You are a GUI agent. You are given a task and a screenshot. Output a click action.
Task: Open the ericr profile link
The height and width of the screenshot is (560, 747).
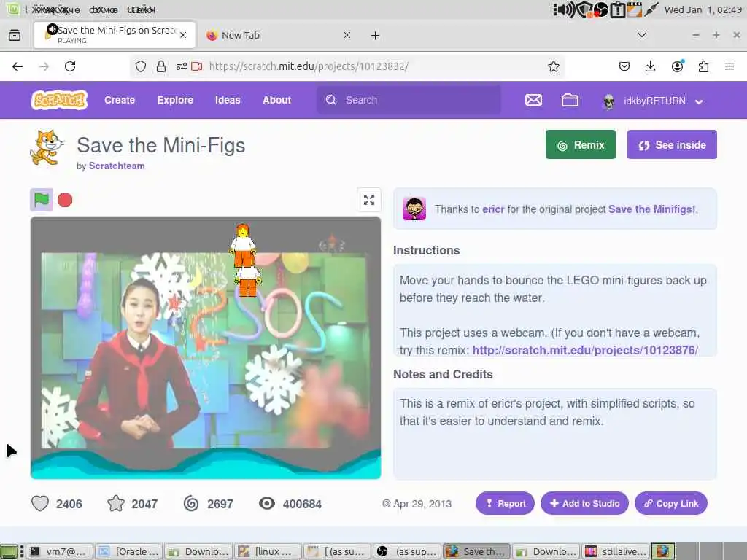point(493,209)
